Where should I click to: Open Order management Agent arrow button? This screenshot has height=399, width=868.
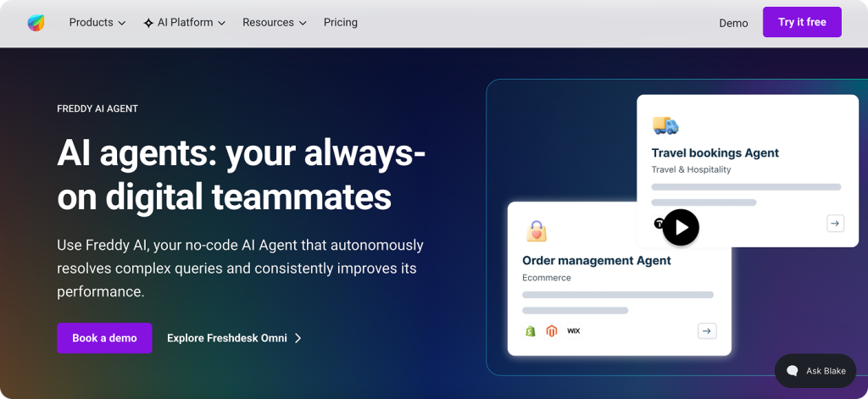(707, 331)
